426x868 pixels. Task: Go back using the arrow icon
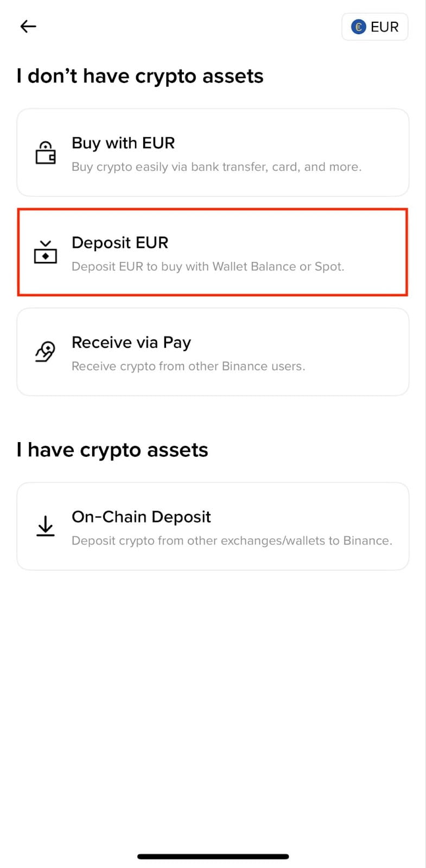point(28,26)
